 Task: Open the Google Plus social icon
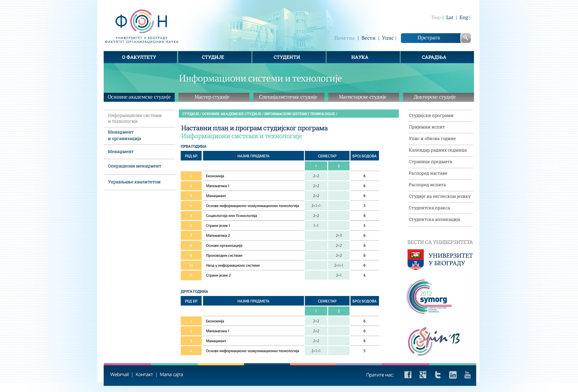[423, 375]
